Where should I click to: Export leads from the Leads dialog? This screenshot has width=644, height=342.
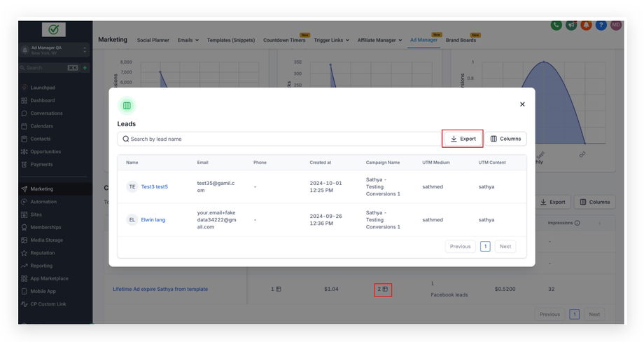[x=463, y=139]
